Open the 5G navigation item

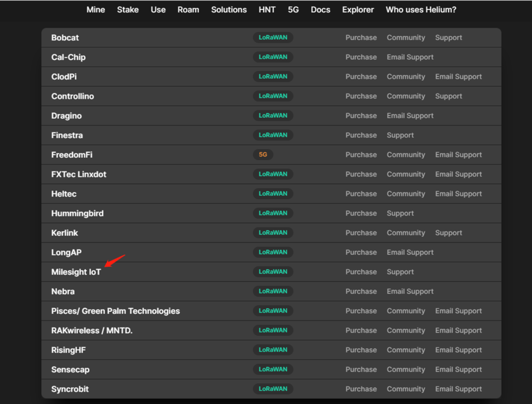294,10
